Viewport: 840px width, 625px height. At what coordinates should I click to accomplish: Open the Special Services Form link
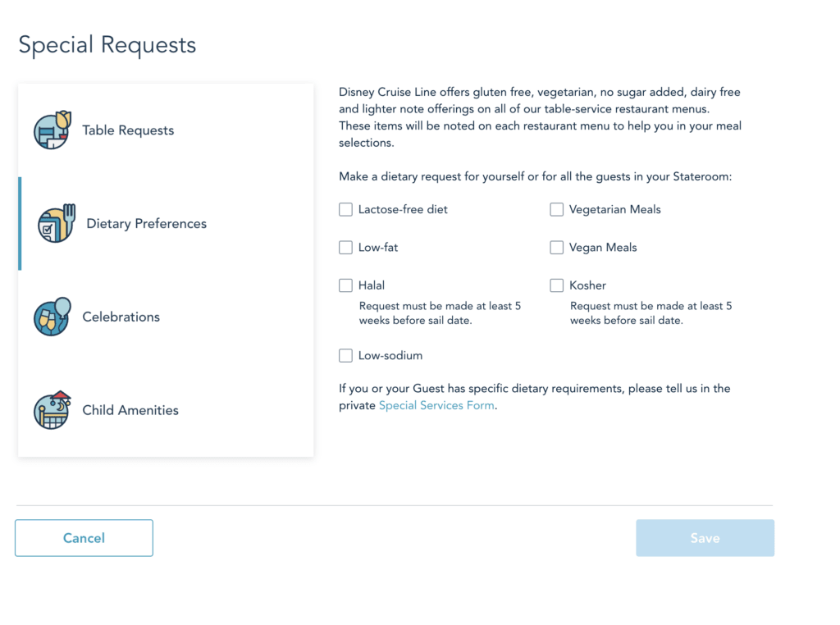click(436, 406)
